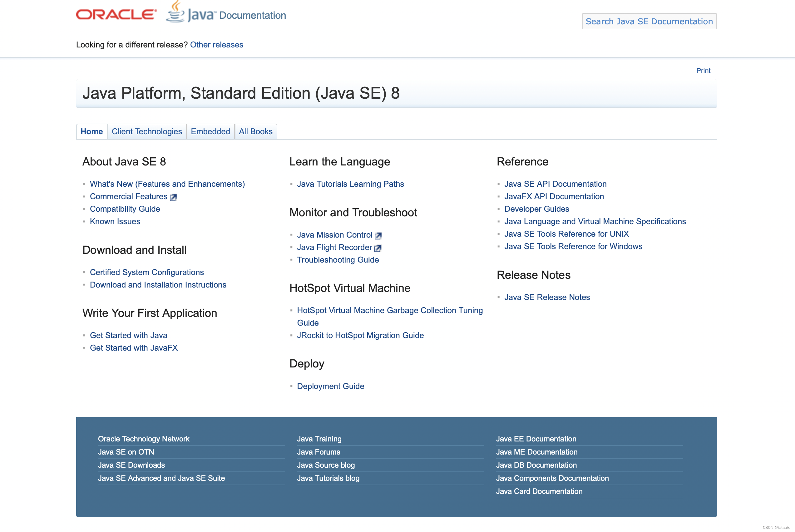Viewport: 795px width, 532px height.
Task: Click Get Started with JavaFX
Action: pos(134,348)
